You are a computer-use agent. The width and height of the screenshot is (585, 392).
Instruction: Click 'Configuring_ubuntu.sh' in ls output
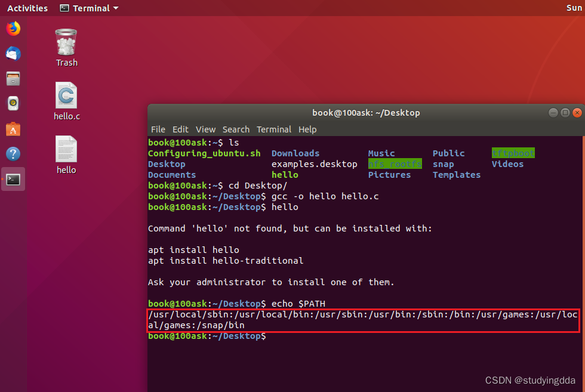tap(204, 153)
